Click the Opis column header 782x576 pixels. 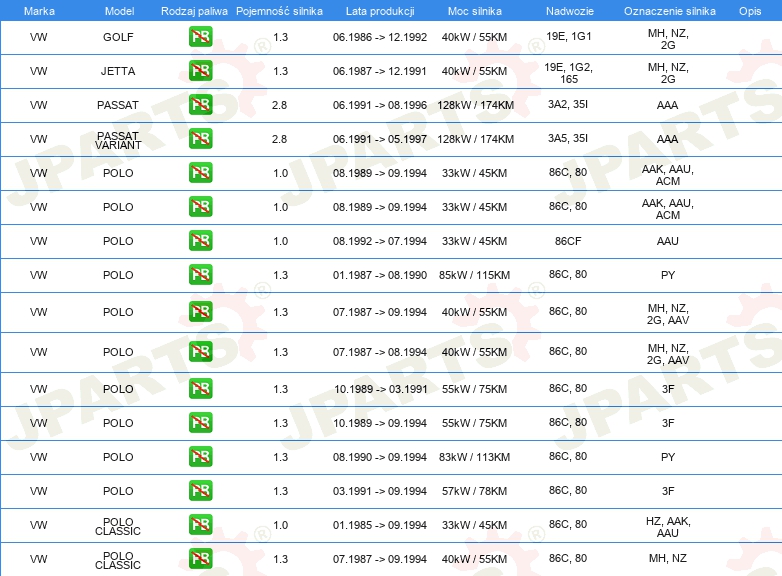(750, 11)
